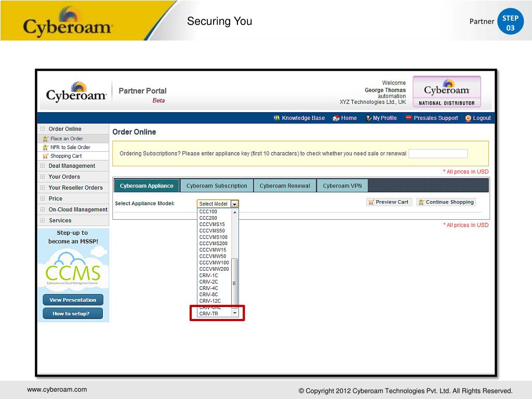Click the How to setup? button

73,313
